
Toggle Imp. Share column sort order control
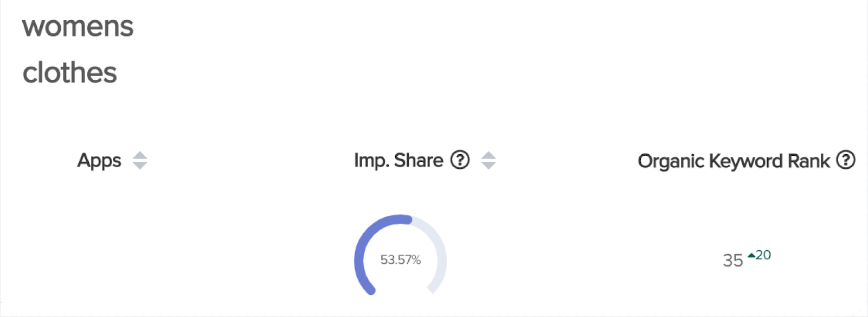pyautogui.click(x=488, y=161)
